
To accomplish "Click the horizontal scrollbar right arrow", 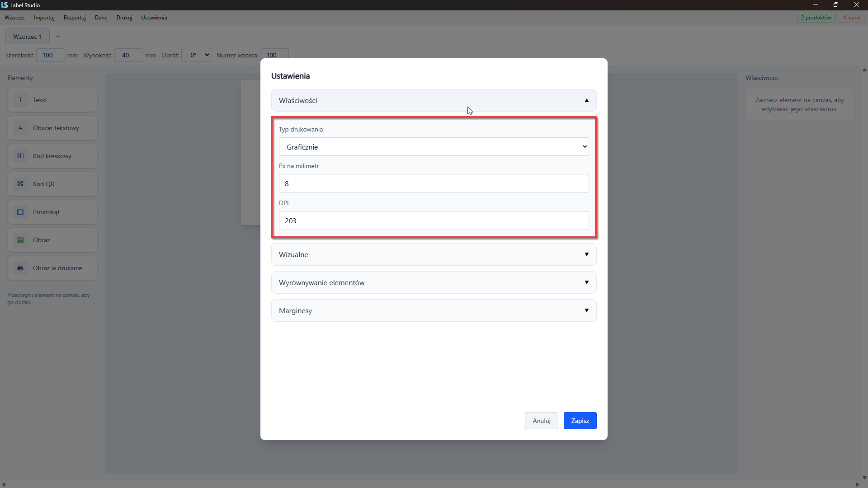I will (858, 485).
